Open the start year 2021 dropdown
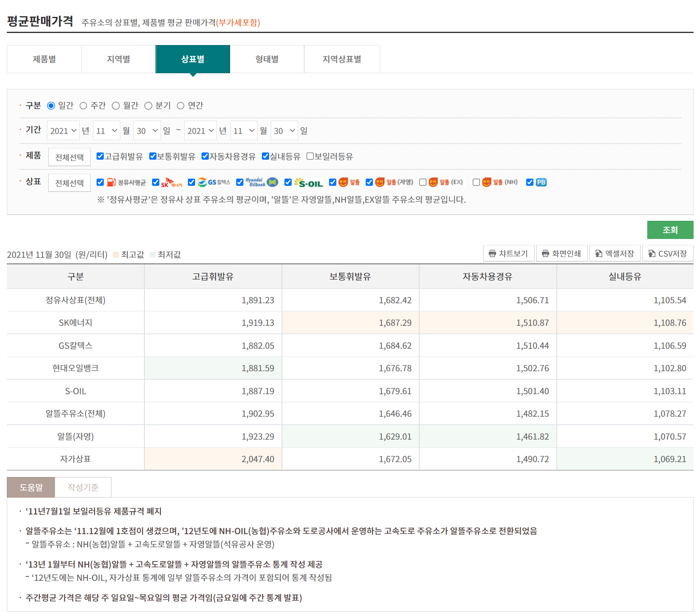The width and height of the screenshot is (700, 613). pos(63,131)
